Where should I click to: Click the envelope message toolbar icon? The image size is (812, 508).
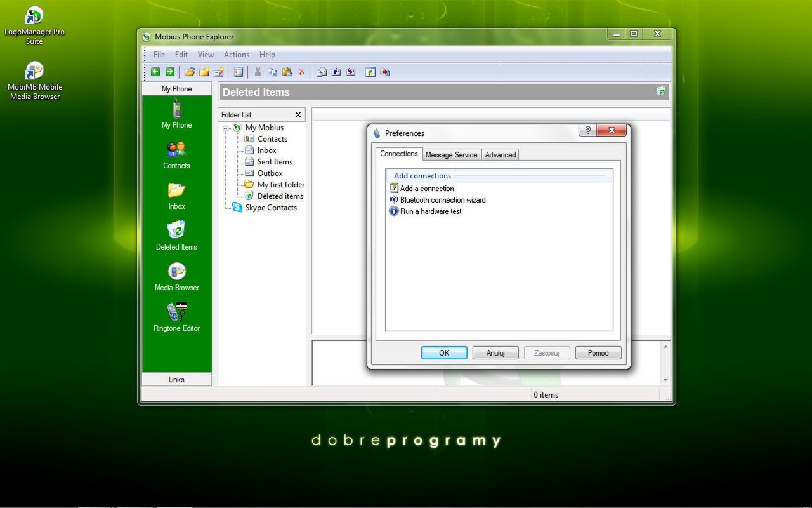pyautogui.click(x=322, y=72)
